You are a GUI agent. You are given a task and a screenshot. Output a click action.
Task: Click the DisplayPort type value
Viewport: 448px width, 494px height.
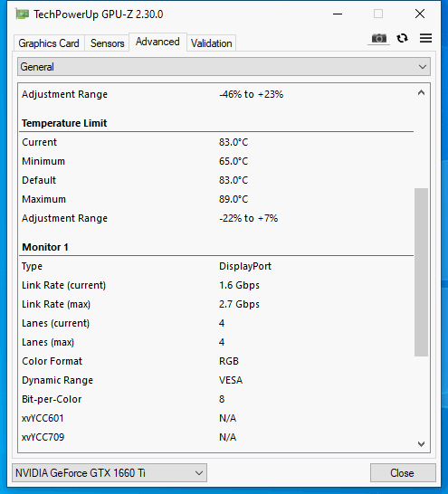tap(245, 266)
